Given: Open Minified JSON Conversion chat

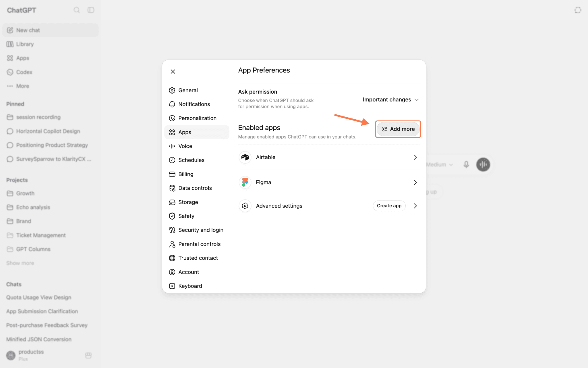Looking at the screenshot, I should point(50,339).
